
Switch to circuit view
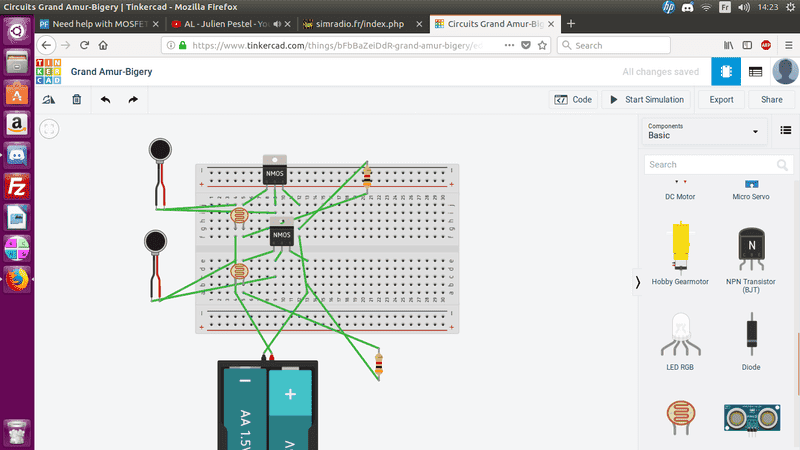point(725,72)
